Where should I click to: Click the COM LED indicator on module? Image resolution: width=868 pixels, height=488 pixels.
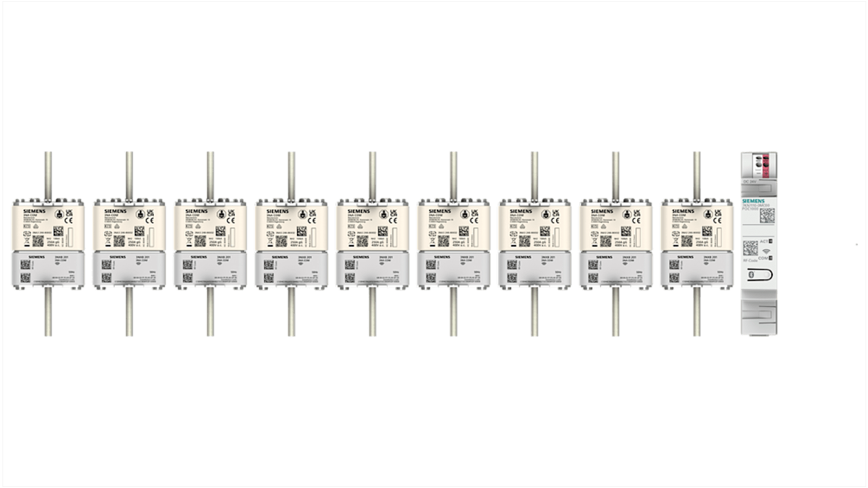pos(770,258)
